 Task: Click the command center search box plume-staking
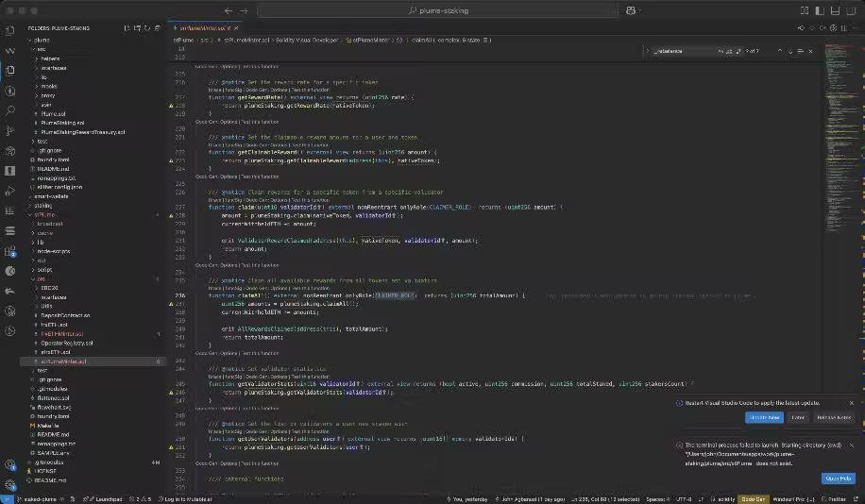tap(437, 10)
